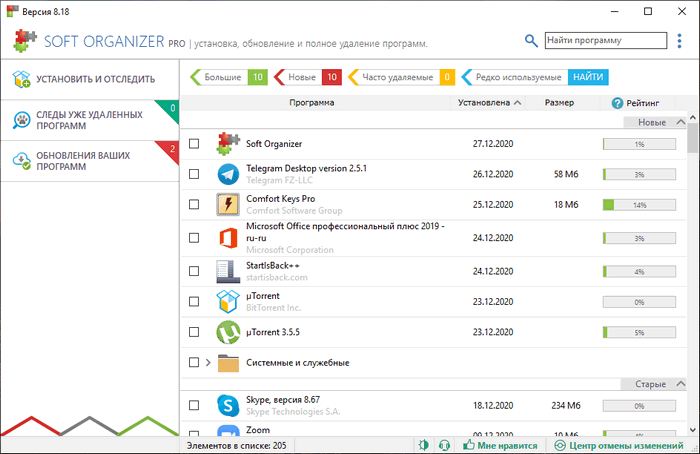Open Следы уже удаленных программ section

point(90,120)
